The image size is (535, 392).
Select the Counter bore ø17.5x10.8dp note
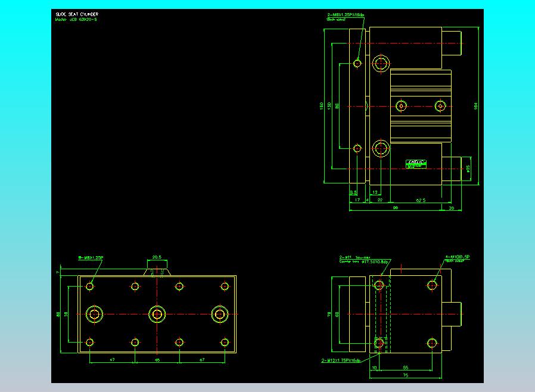(364, 262)
